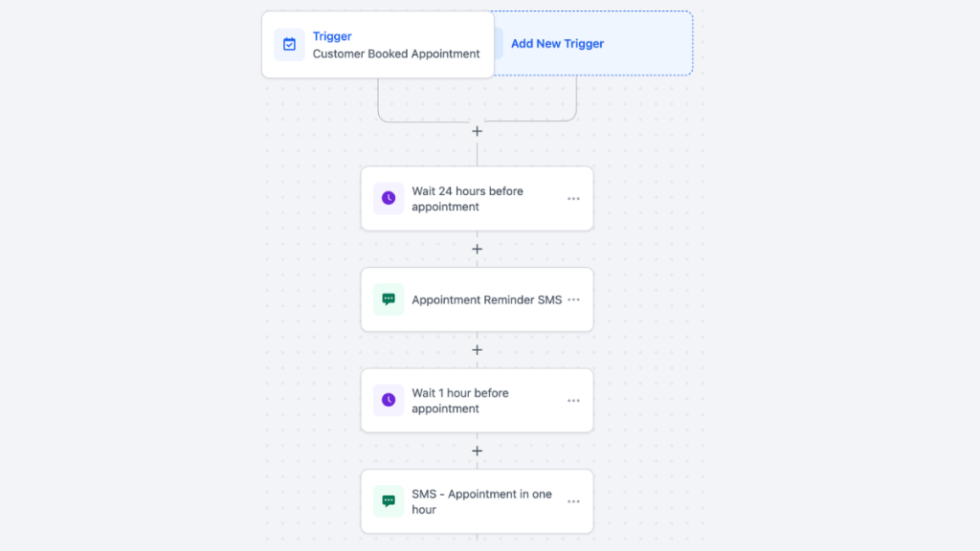Add a step using plus below the trigger

pos(477,131)
